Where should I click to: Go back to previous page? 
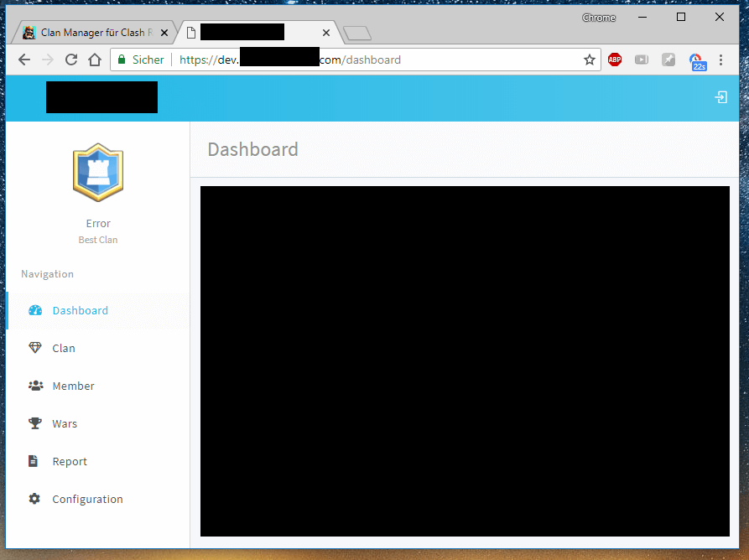click(x=24, y=60)
